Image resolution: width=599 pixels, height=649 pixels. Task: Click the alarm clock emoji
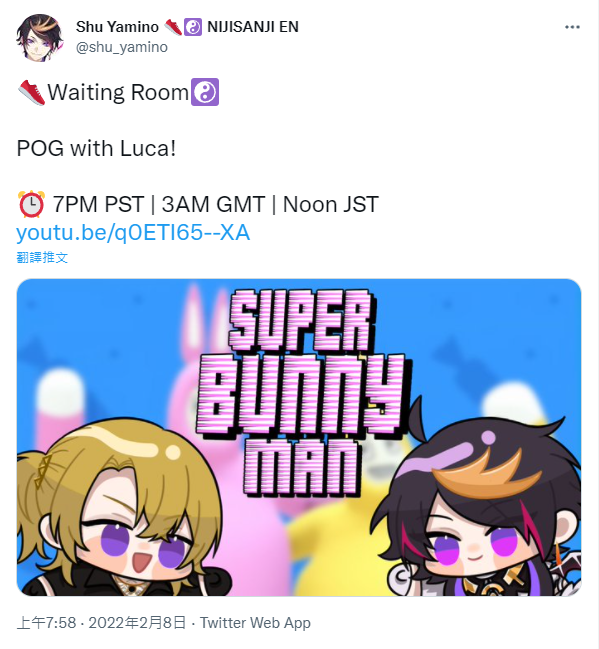tap(31, 204)
